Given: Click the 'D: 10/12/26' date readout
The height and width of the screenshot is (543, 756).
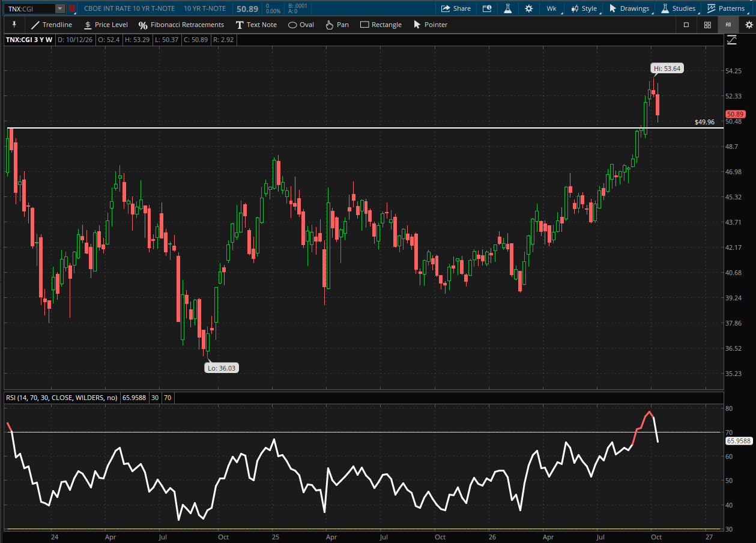Looking at the screenshot, I should pos(76,40).
